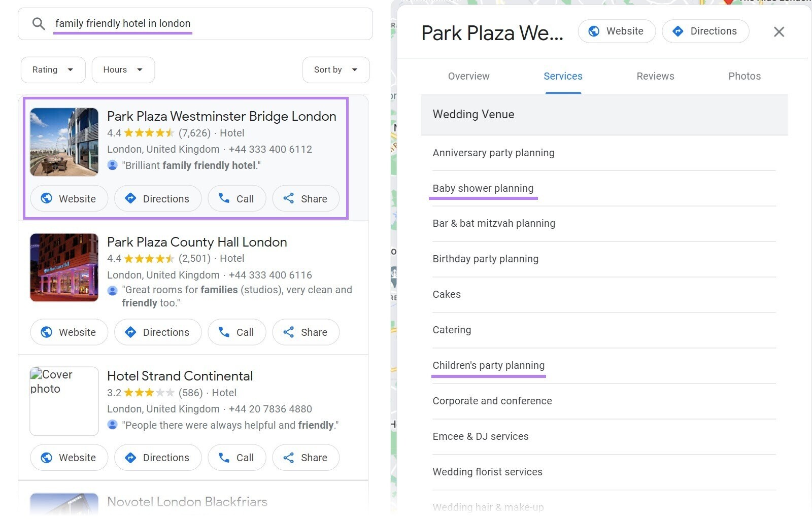Click Directions icon in details panel header
The width and height of the screenshot is (812, 520).
point(678,31)
